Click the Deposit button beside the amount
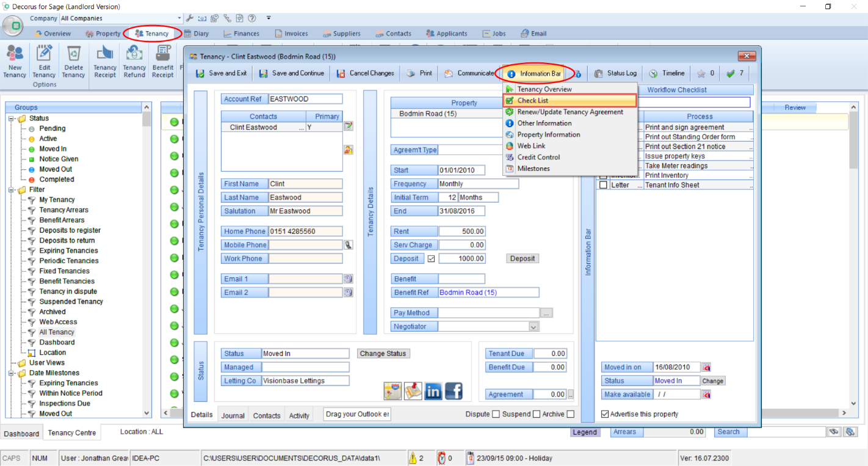 pyautogui.click(x=523, y=258)
